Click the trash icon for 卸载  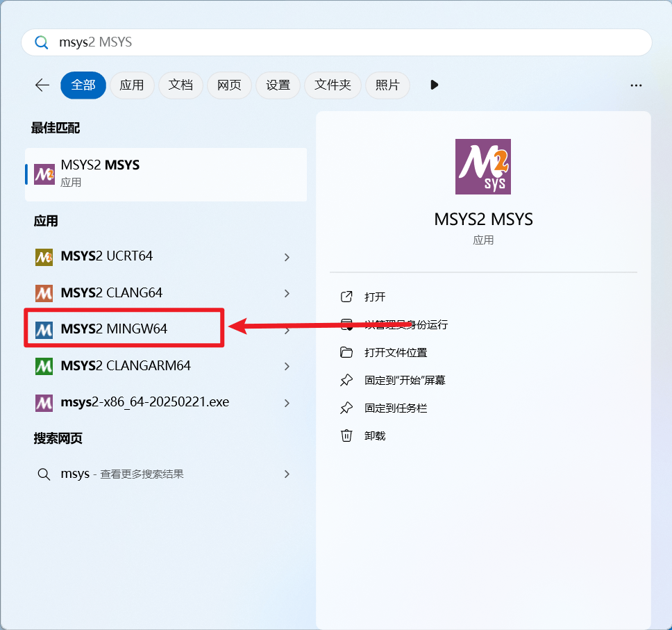coord(346,436)
